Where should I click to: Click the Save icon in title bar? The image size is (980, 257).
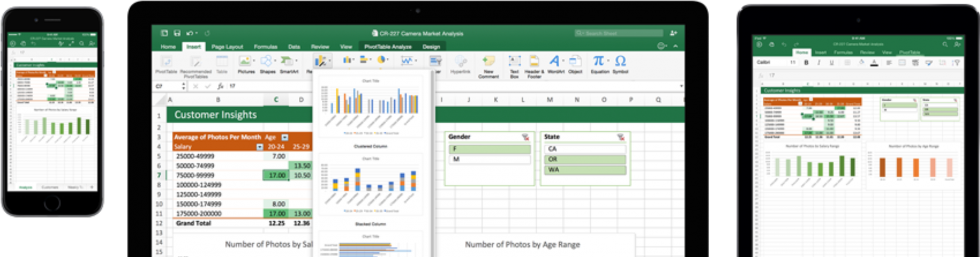pyautogui.click(x=177, y=33)
